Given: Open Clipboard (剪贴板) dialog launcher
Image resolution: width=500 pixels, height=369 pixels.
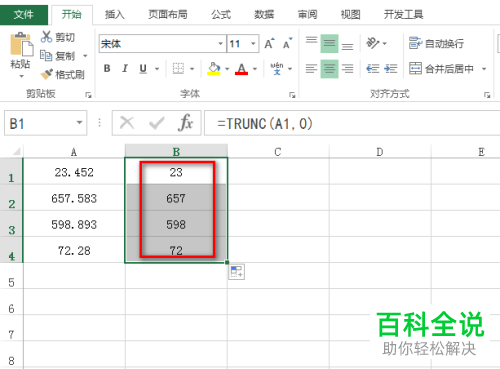Looking at the screenshot, I should click(x=88, y=95).
